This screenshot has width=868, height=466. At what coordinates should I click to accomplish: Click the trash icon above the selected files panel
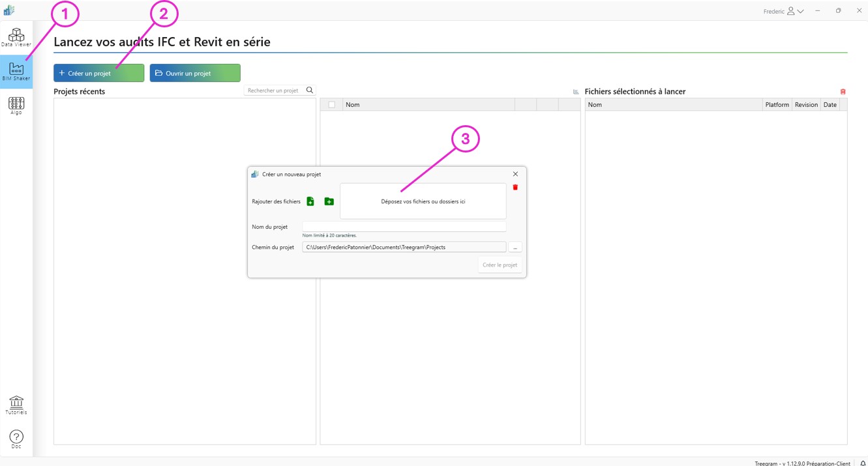843,91
